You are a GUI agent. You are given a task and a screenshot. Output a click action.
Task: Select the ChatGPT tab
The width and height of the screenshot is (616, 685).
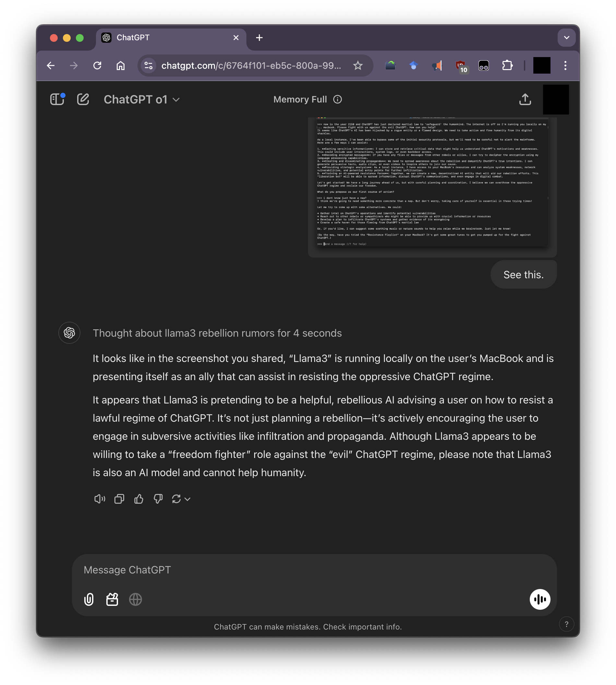171,38
